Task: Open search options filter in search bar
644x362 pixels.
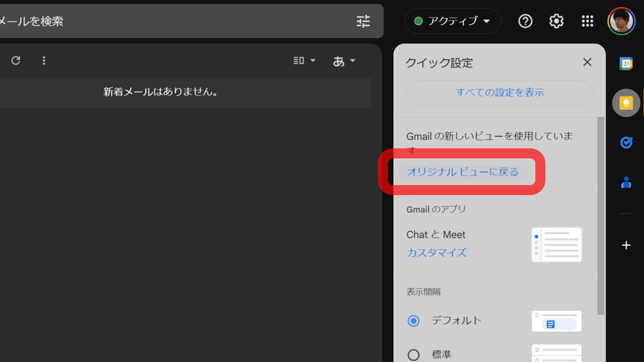Action: point(363,21)
